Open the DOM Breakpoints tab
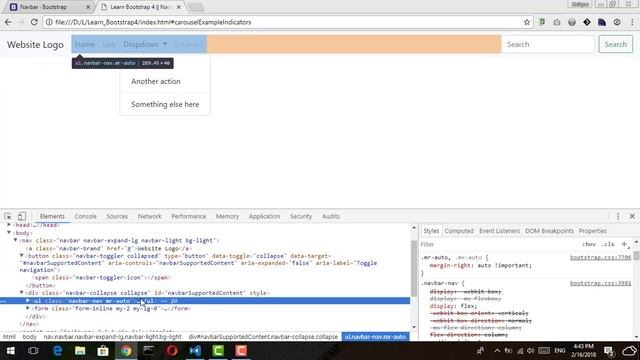The height and width of the screenshot is (360, 640). click(549, 231)
